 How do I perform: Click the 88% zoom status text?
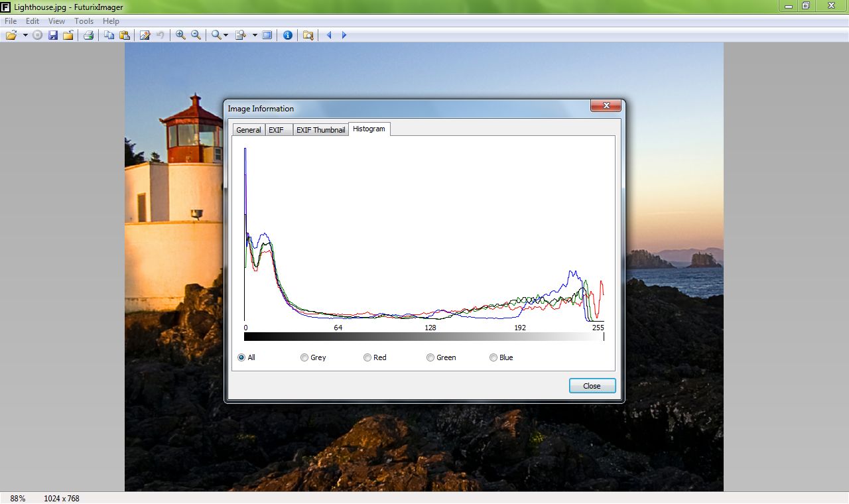[x=18, y=498]
